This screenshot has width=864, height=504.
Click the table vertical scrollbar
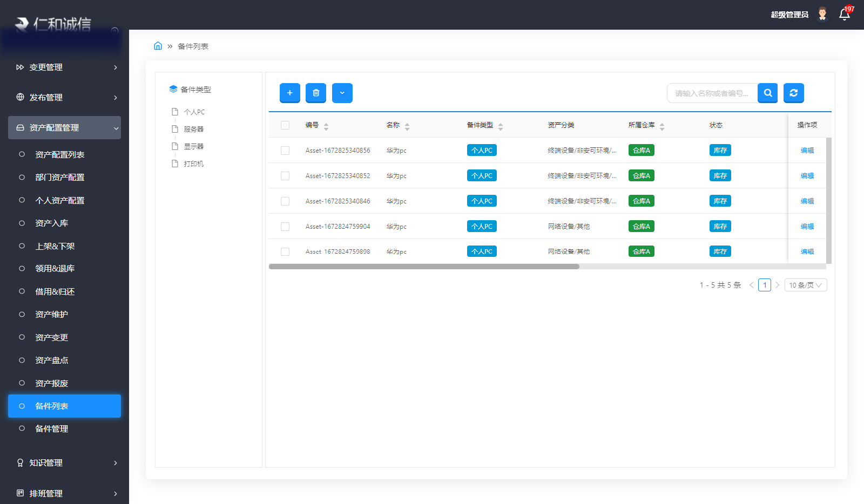pyautogui.click(x=829, y=201)
